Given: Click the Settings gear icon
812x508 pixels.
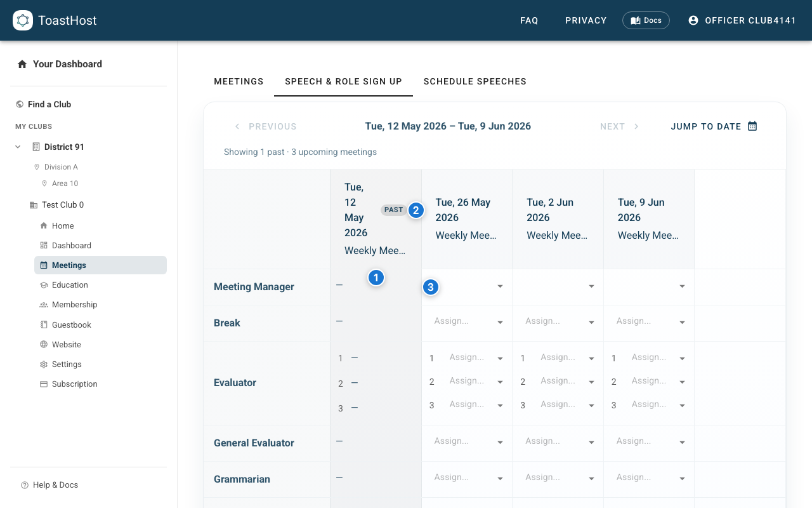Looking at the screenshot, I should tap(44, 364).
